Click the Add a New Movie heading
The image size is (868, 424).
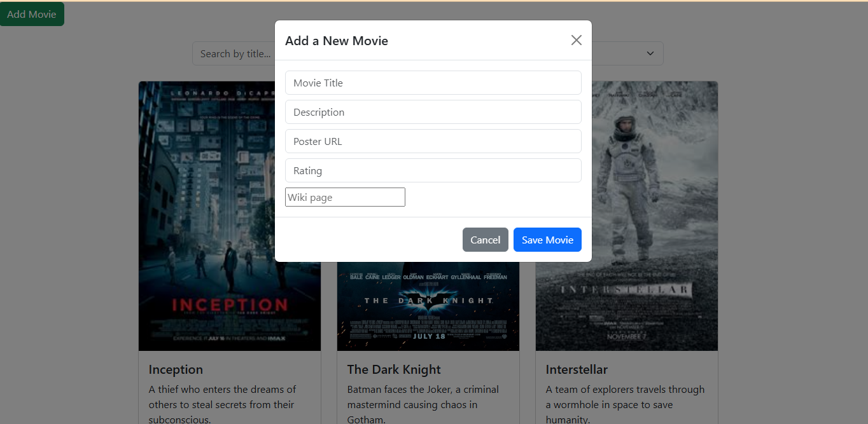click(x=337, y=41)
